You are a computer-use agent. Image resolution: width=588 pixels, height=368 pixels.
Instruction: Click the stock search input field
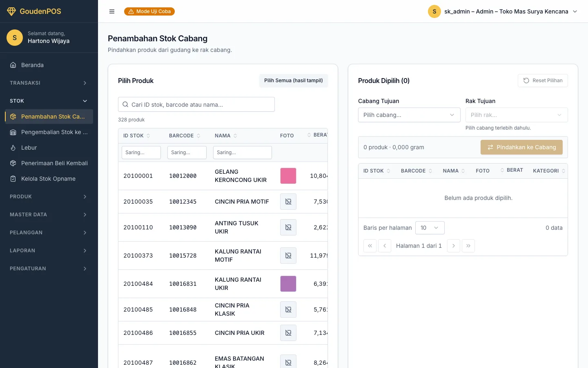point(196,104)
